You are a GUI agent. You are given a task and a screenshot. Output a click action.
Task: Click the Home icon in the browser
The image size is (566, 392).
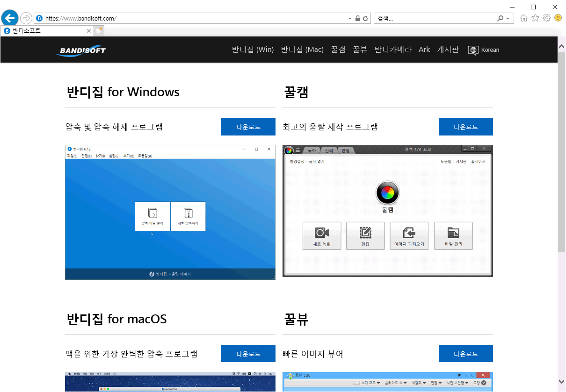pos(524,18)
